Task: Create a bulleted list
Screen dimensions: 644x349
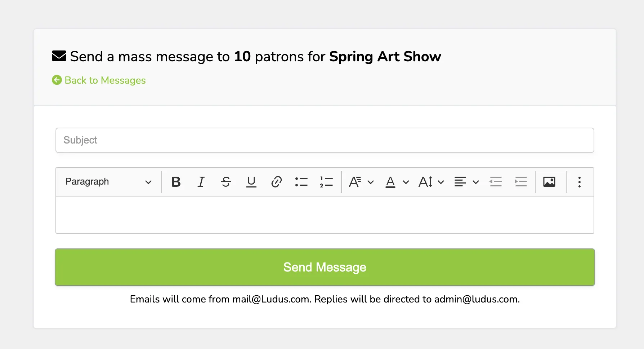Action: 301,182
